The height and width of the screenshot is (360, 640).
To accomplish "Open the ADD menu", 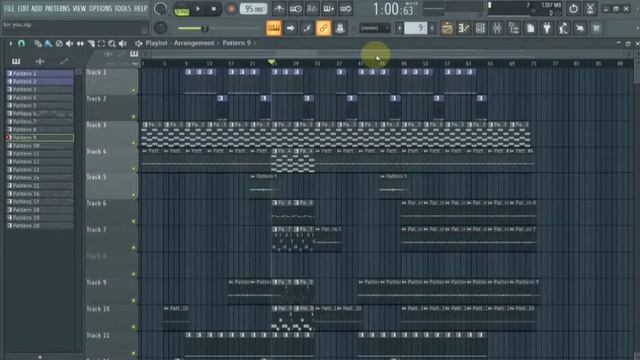I will (37, 8).
